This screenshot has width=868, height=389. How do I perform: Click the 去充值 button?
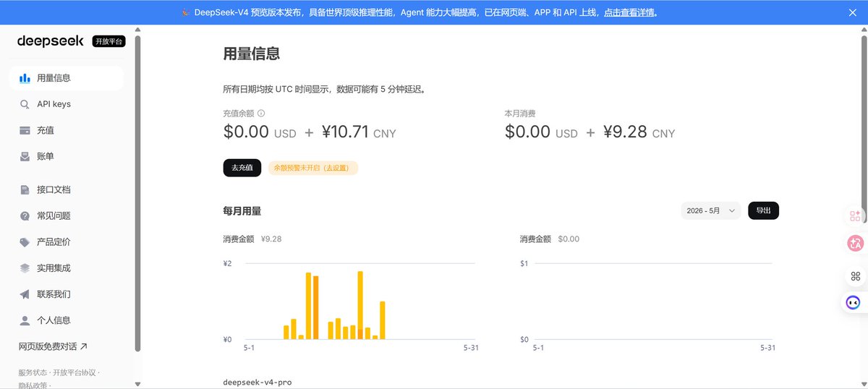242,168
